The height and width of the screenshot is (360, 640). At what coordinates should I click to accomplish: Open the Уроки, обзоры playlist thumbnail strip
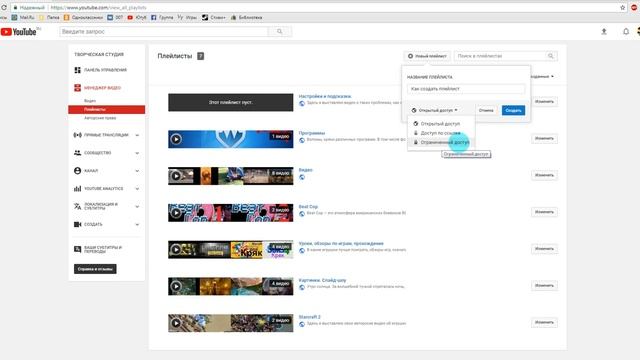coord(231,249)
